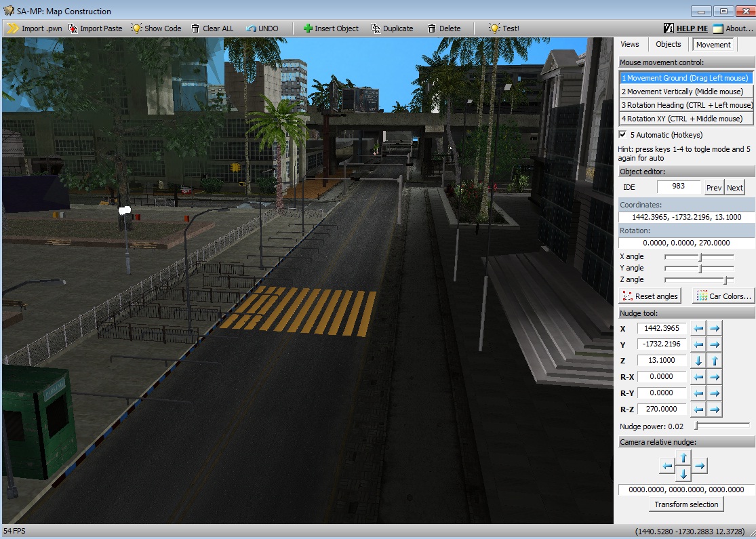Delete the selected object via toolbar

tap(445, 28)
